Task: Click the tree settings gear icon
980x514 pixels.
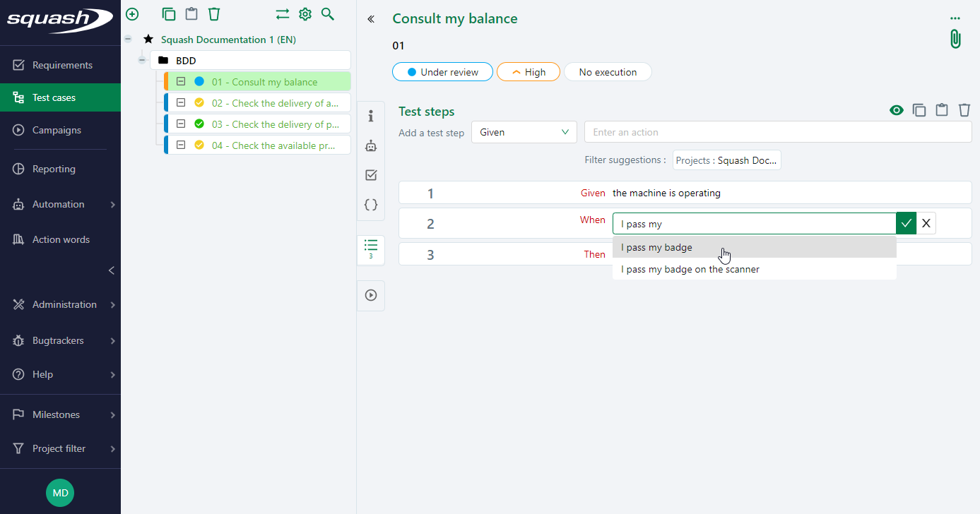Action: point(305,14)
